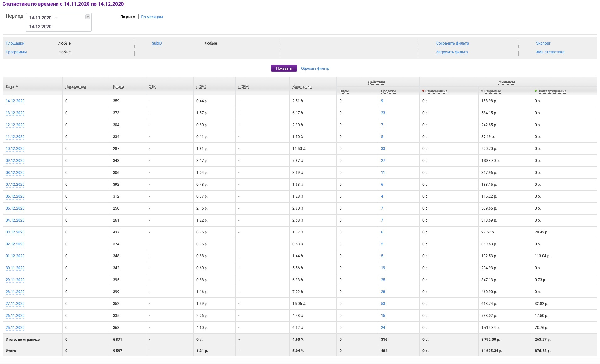Open the date link 06.12.2020
The width and height of the screenshot is (600, 364).
(15, 196)
